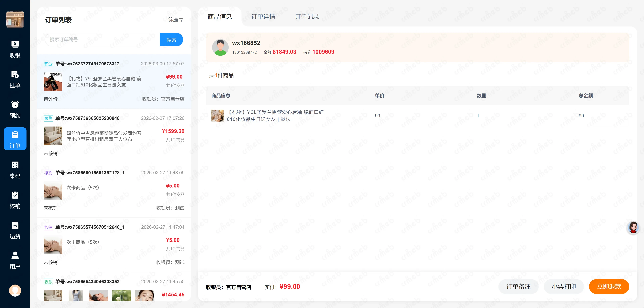Click the 立即退款 refund button
This screenshot has height=308, width=644.
coord(609,287)
